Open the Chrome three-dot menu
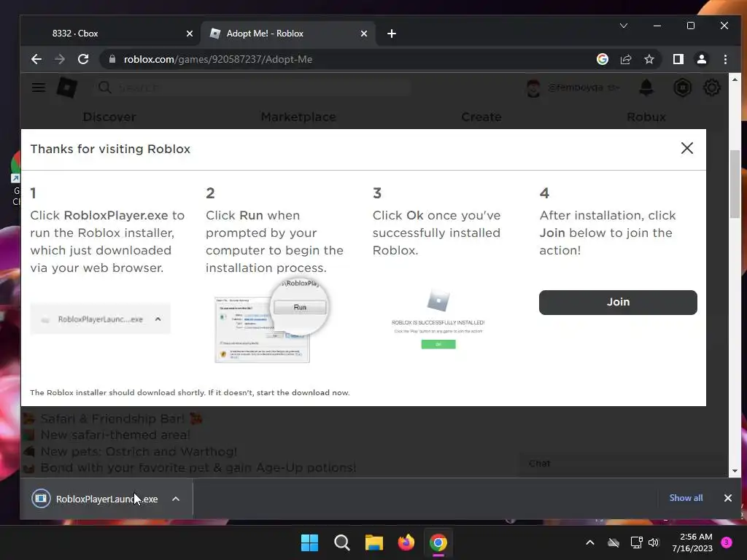The width and height of the screenshot is (747, 560). (x=725, y=59)
